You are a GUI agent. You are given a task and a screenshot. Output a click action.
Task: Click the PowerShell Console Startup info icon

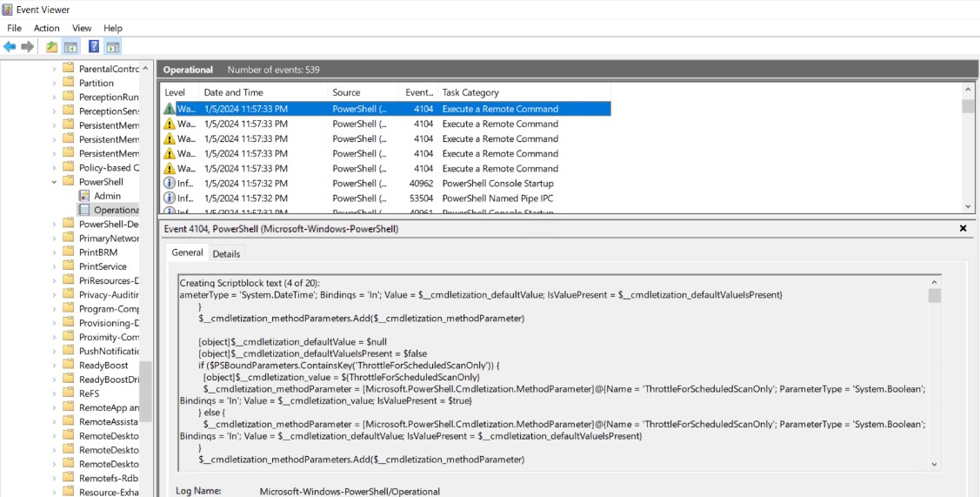coord(170,184)
